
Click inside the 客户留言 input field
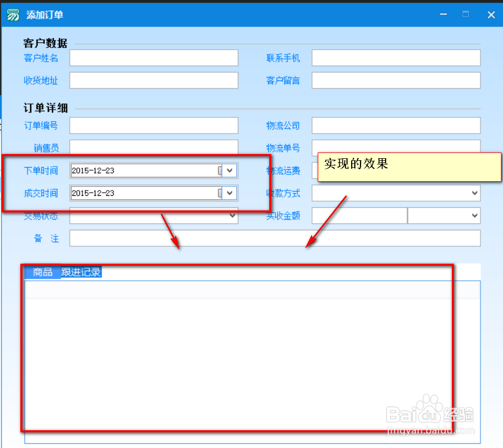tap(396, 80)
